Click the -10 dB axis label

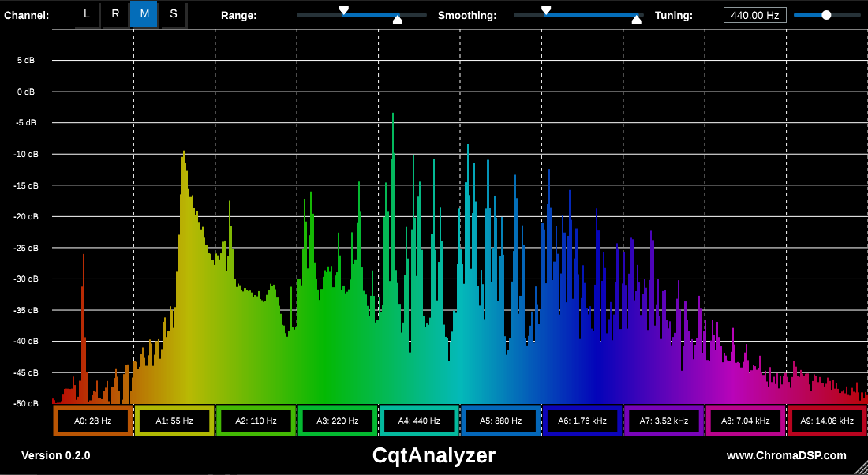click(x=26, y=154)
